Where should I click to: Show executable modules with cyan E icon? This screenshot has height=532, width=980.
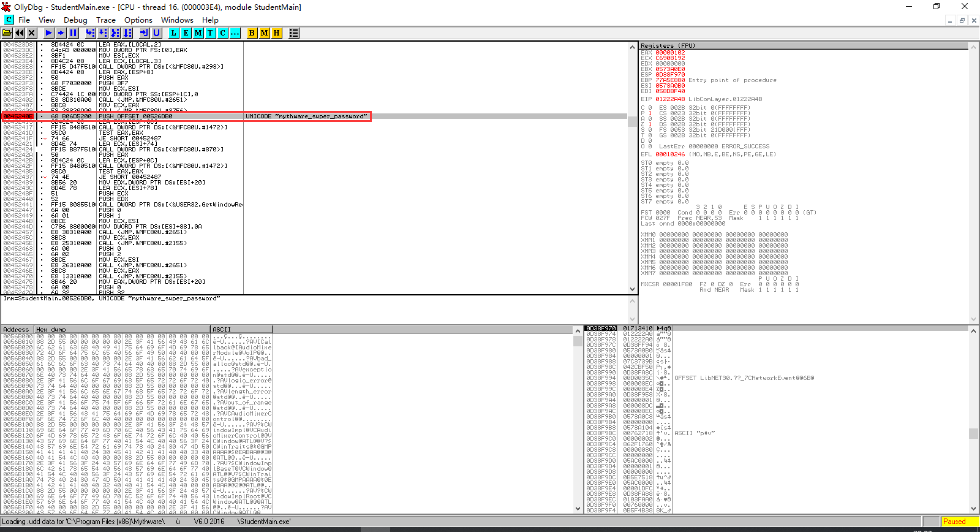186,33
